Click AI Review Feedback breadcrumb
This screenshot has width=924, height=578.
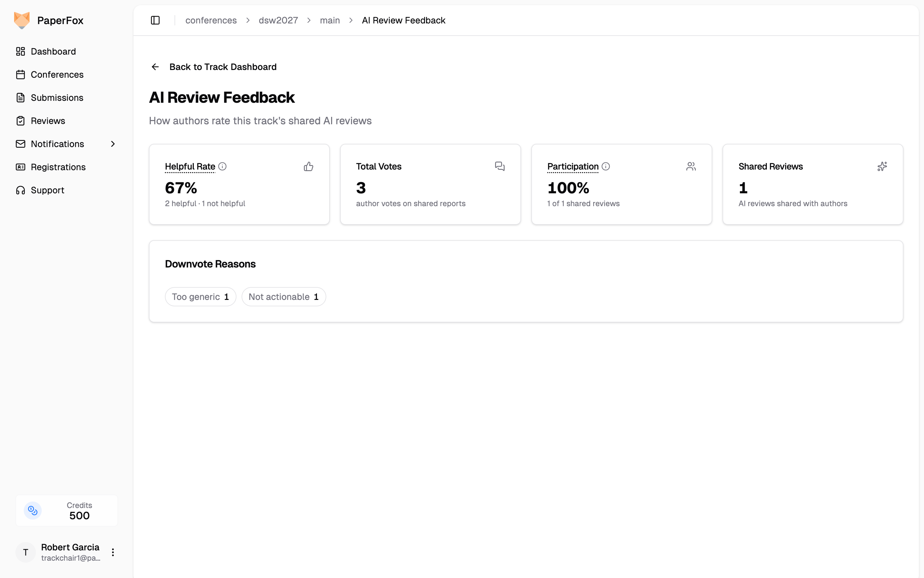point(403,20)
